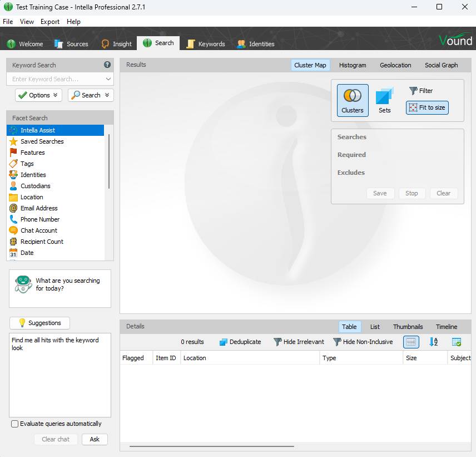Image resolution: width=476 pixels, height=457 pixels.
Task: Open the File menu
Action: [8, 22]
